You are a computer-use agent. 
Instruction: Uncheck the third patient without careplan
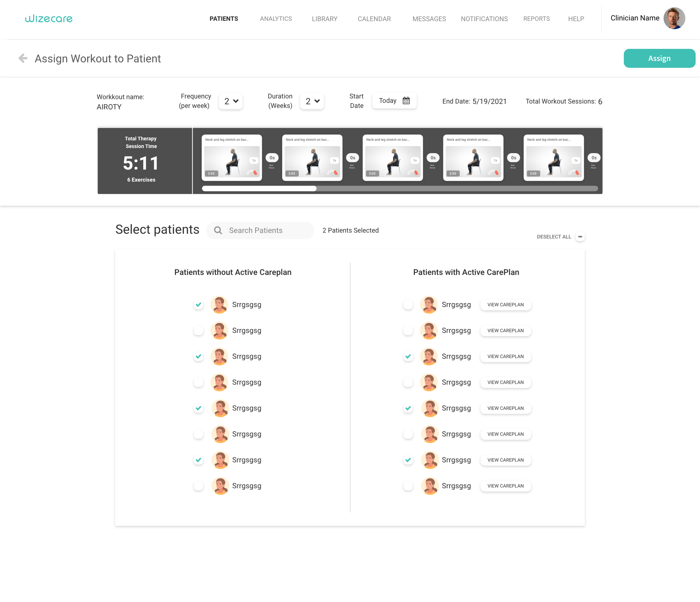point(198,356)
